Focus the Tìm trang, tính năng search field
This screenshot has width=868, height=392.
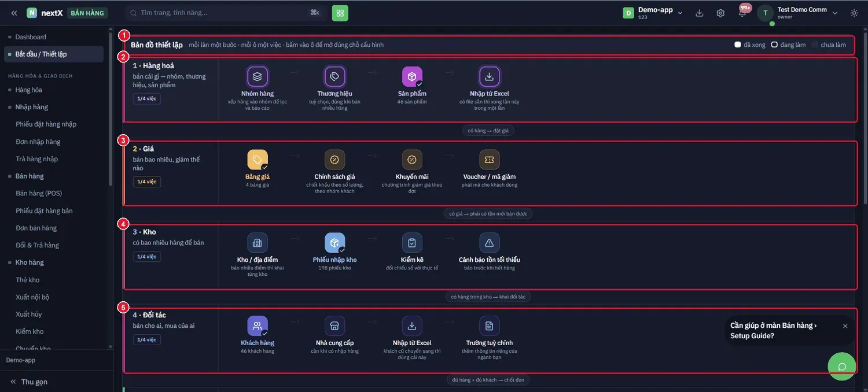(x=225, y=13)
